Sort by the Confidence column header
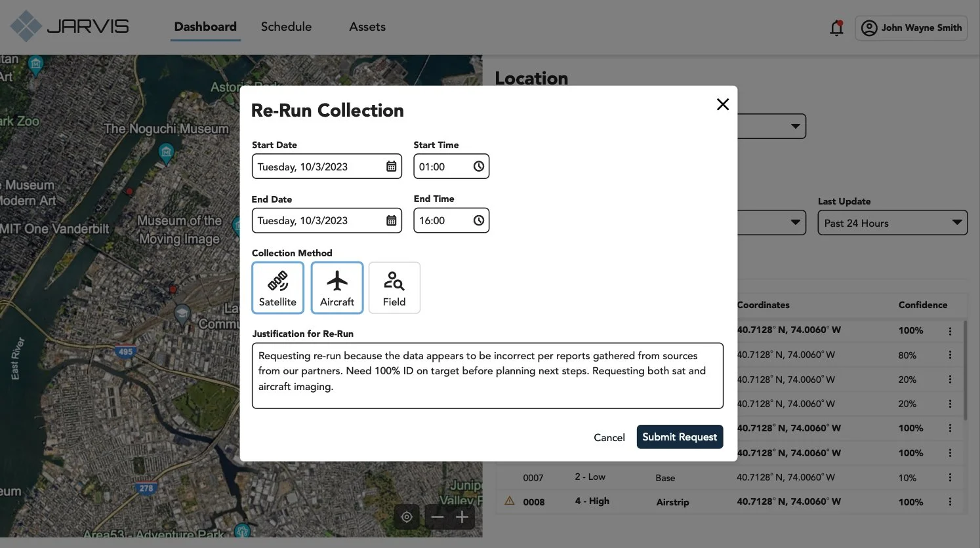This screenshot has width=980, height=548. [923, 305]
